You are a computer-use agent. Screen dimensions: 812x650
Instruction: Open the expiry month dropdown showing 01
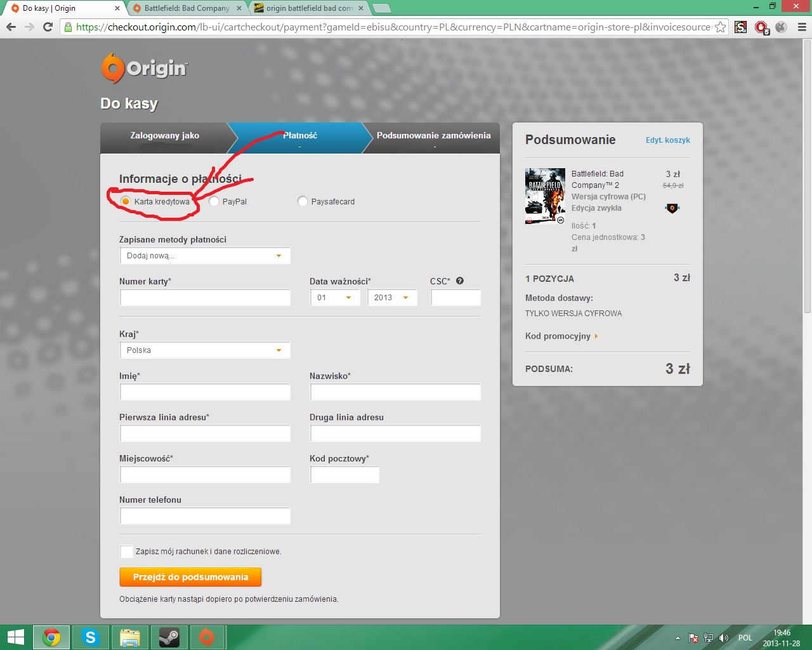pos(335,298)
